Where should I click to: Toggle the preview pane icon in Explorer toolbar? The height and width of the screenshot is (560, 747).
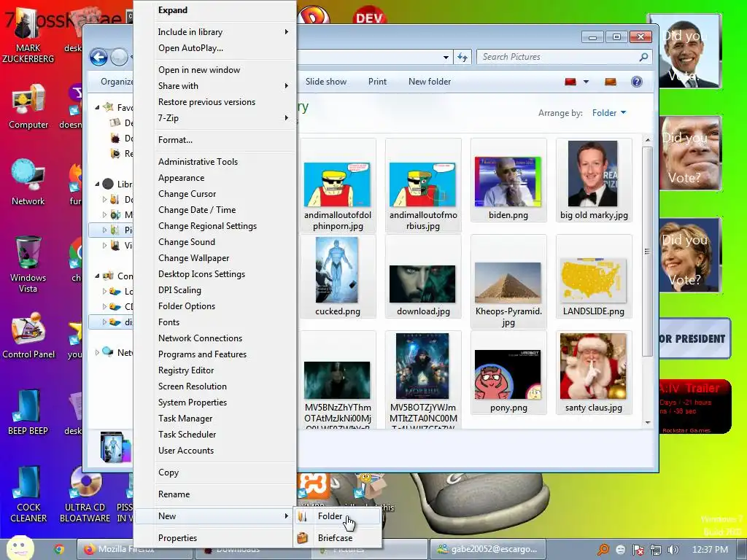pyautogui.click(x=611, y=82)
